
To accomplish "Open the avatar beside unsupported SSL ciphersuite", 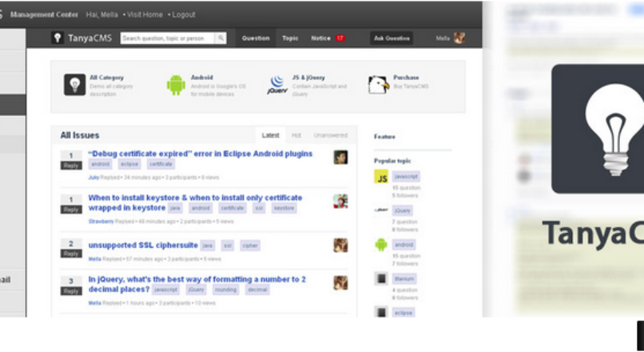I will 340,246.
